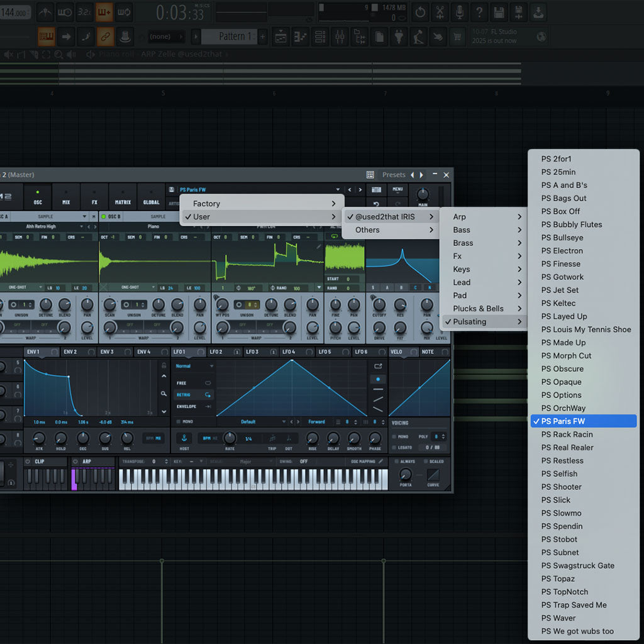Open the Pattern 1 selector dropdown
Image resolution: width=644 pixels, height=644 pixels.
pos(229,37)
